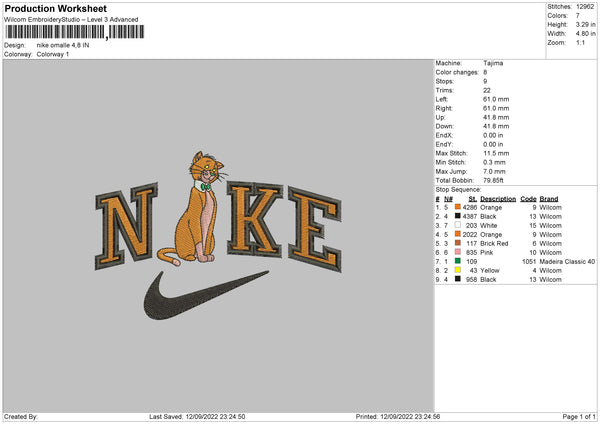Click the 'Page 1 of 1' footer text
This screenshot has height=424, width=600.
tap(579, 416)
